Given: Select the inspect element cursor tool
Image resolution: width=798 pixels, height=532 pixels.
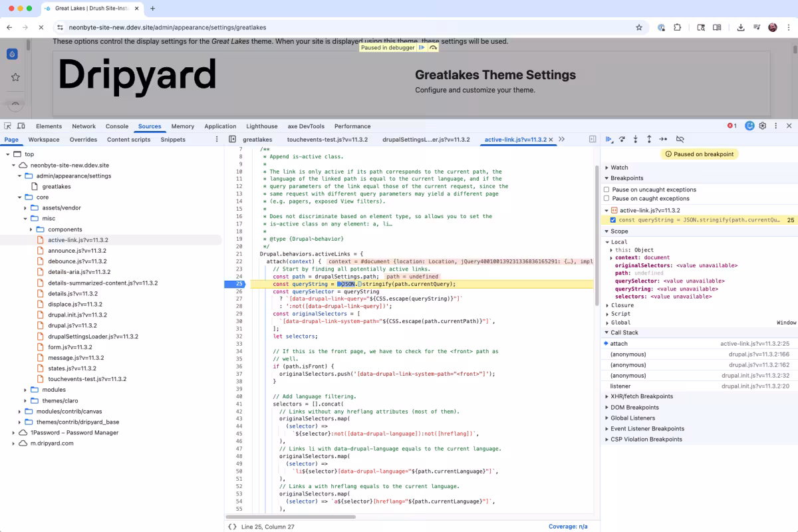Looking at the screenshot, I should click(8, 126).
